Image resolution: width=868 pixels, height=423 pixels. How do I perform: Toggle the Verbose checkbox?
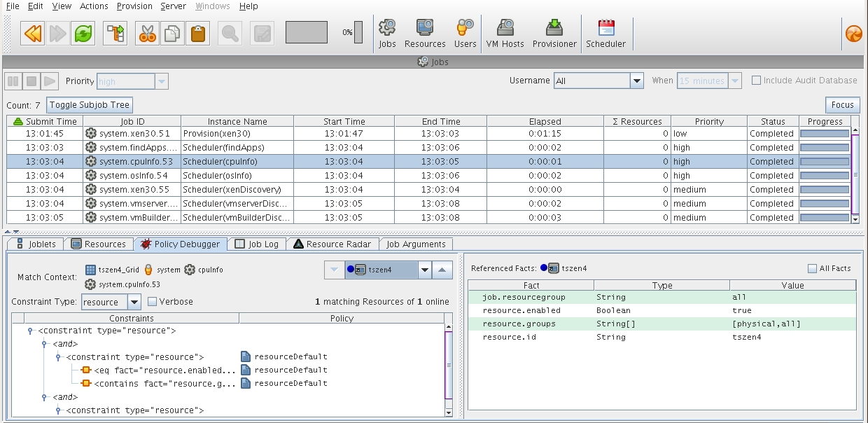[x=152, y=302]
